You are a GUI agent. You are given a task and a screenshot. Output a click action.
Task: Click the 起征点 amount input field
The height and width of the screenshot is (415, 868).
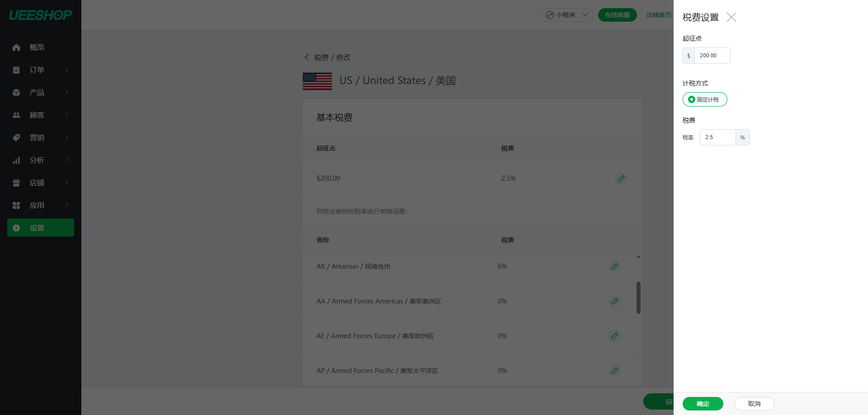(x=712, y=56)
